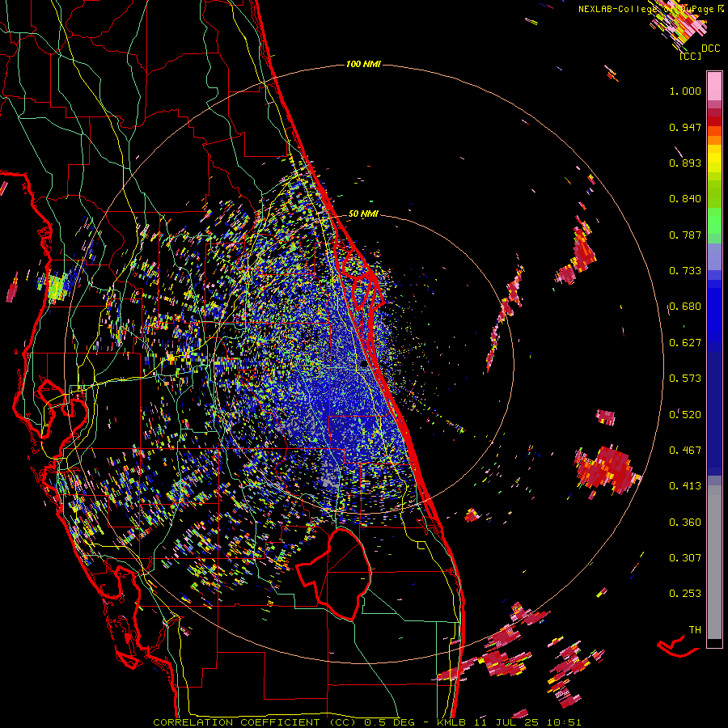Select the 0.307 scale value
The height and width of the screenshot is (728, 728).
pos(685,558)
